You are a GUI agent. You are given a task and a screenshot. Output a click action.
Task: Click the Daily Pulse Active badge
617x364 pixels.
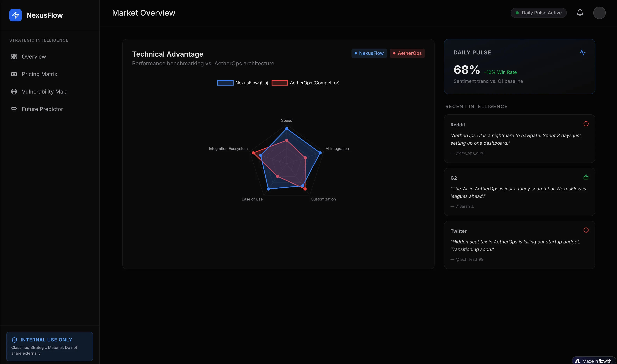point(538,13)
